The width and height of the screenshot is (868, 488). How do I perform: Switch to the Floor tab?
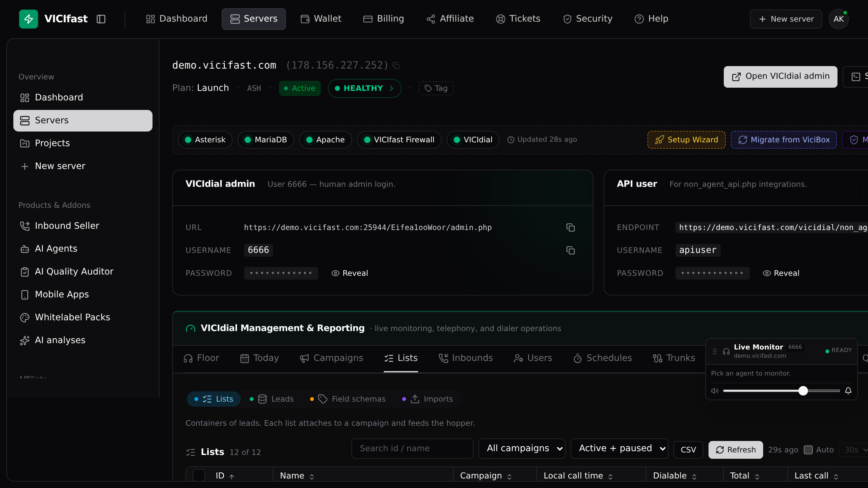[201, 358]
